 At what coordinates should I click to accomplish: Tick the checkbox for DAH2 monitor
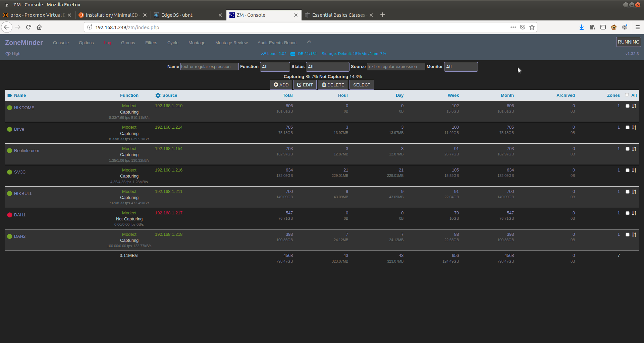[x=628, y=234]
